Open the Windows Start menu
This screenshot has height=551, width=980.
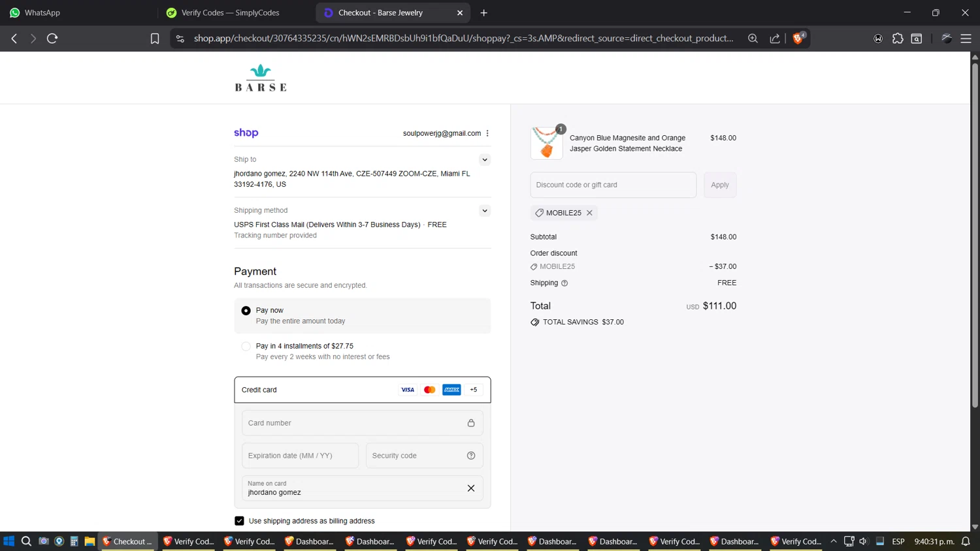(9, 541)
